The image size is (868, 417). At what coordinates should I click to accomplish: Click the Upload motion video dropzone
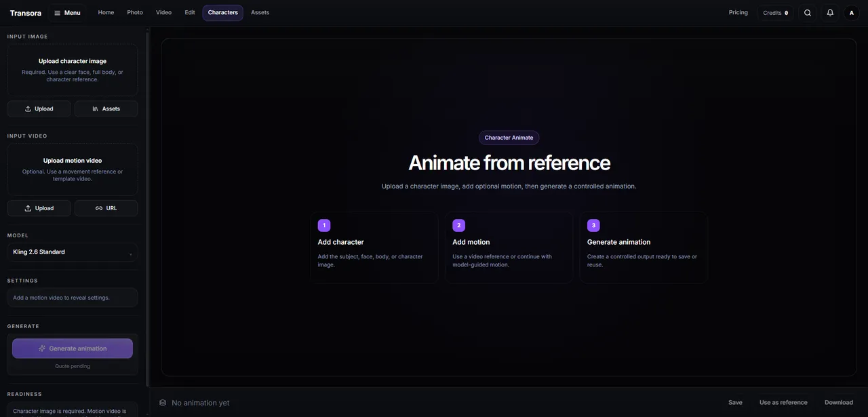click(73, 170)
